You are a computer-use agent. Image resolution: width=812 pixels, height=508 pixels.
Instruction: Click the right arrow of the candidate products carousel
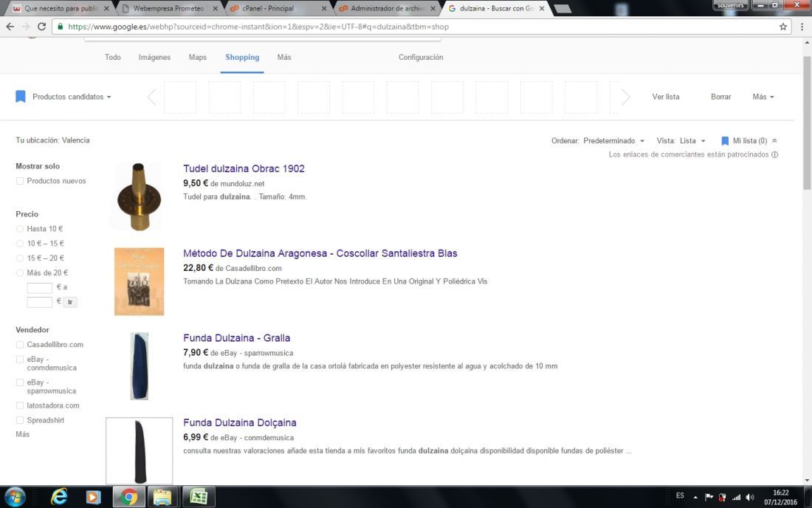(625, 97)
